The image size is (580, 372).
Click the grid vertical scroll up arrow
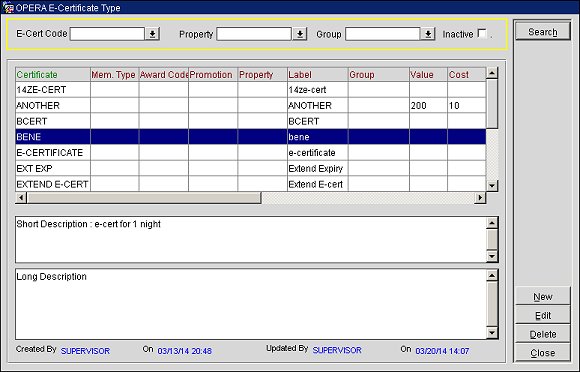coord(492,73)
